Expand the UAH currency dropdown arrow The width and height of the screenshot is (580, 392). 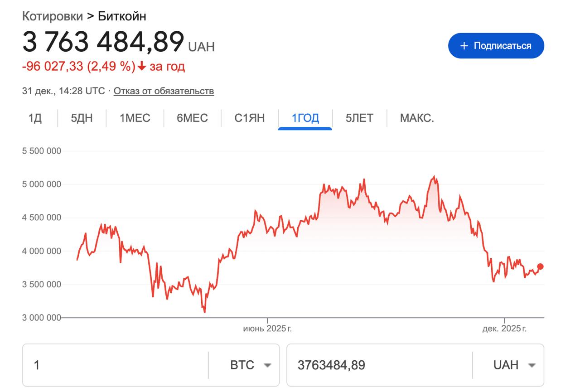[x=532, y=365]
